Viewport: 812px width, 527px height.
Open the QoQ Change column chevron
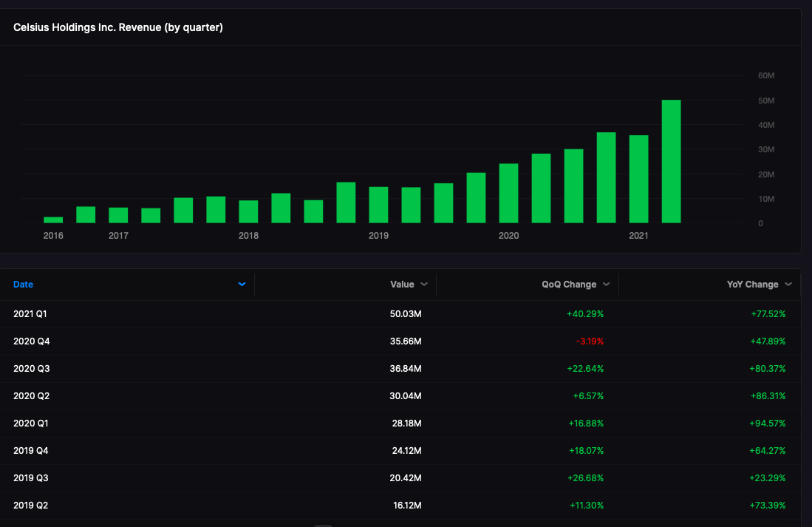coord(607,284)
